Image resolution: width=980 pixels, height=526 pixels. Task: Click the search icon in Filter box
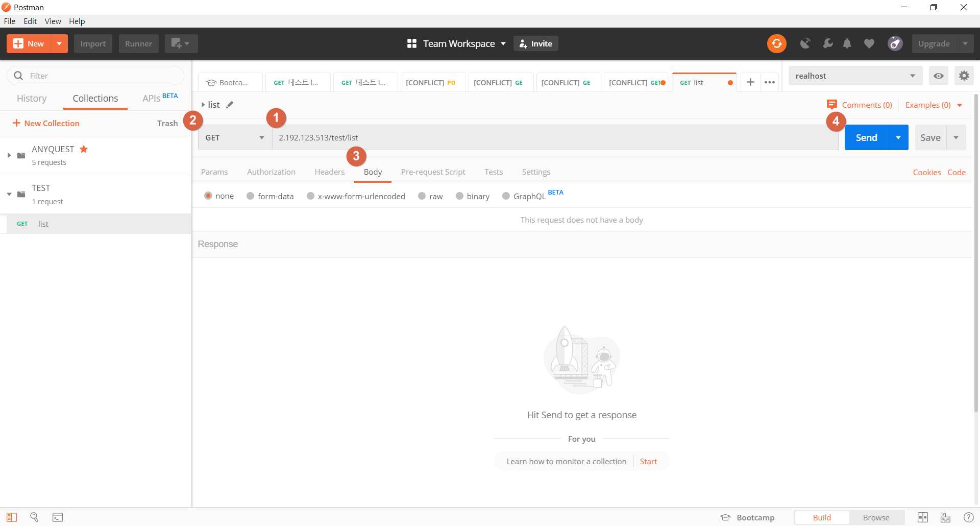18,76
